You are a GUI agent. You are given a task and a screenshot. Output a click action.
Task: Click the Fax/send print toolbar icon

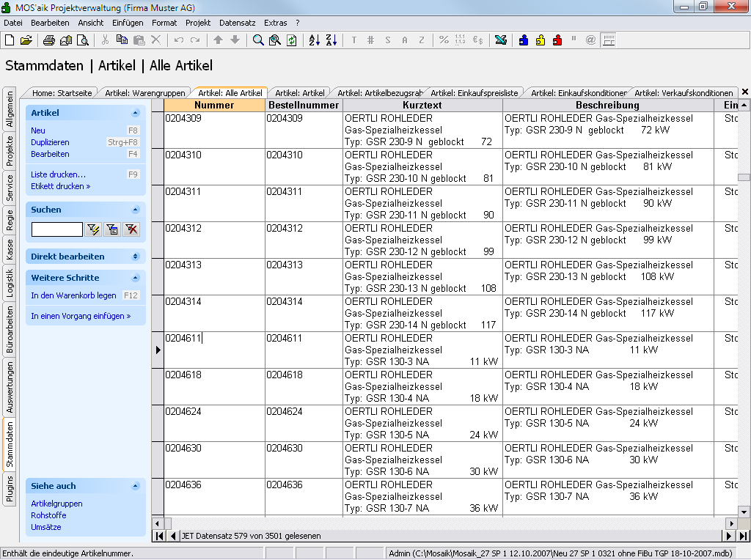(x=65, y=40)
